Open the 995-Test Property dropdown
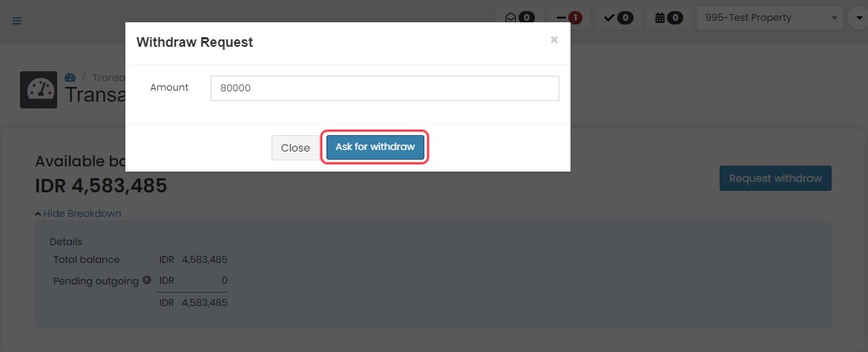 [x=769, y=18]
